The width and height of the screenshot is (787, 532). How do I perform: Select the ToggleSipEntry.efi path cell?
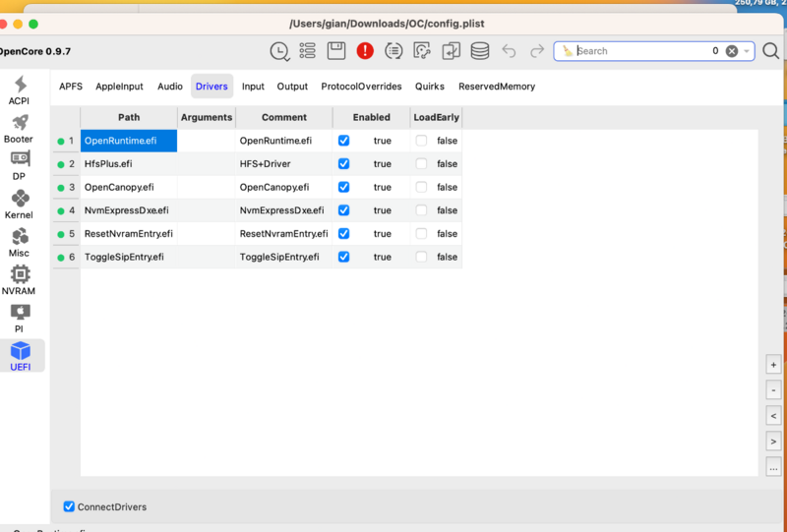tap(129, 257)
